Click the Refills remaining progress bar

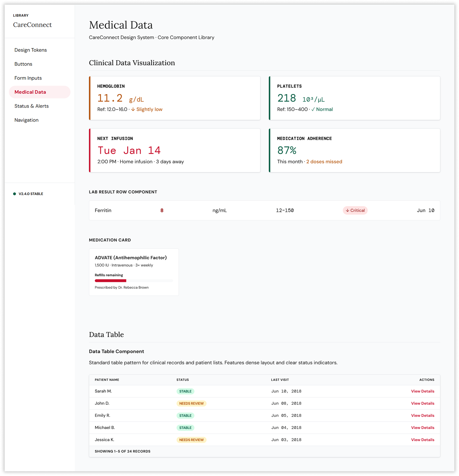(133, 281)
